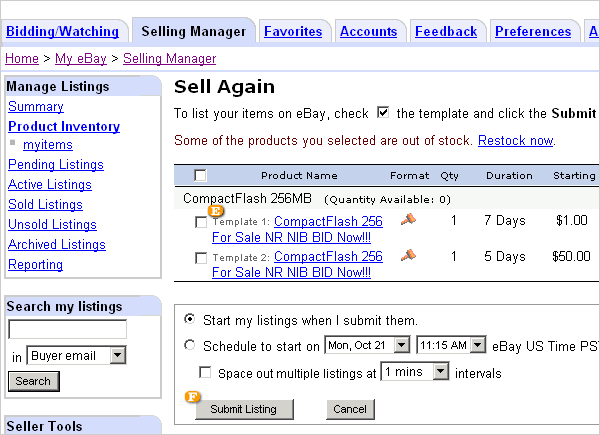The width and height of the screenshot is (600, 435).
Task: Click the '7 Days' duration for Template 1
Action: click(x=505, y=220)
